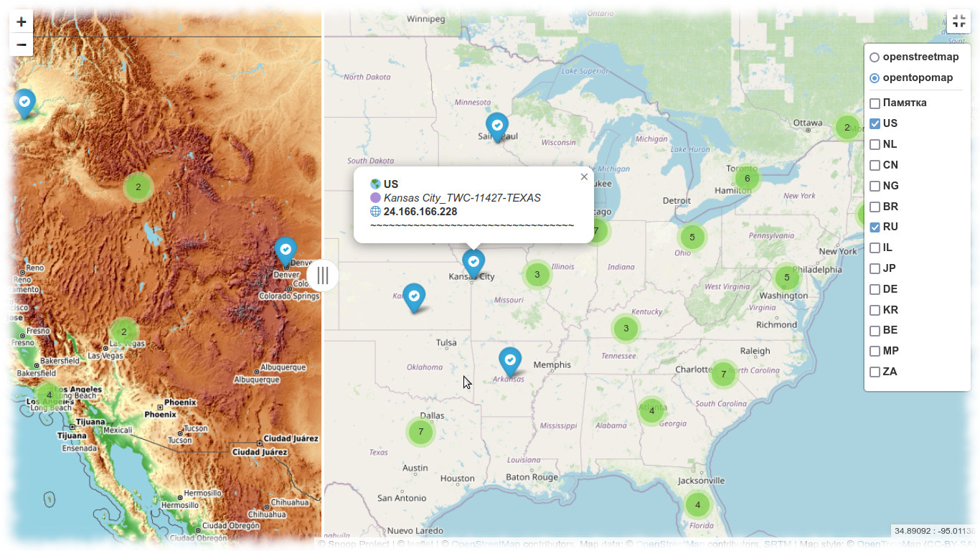
Task: Enable the DE layer checkbox
Action: coord(875,289)
